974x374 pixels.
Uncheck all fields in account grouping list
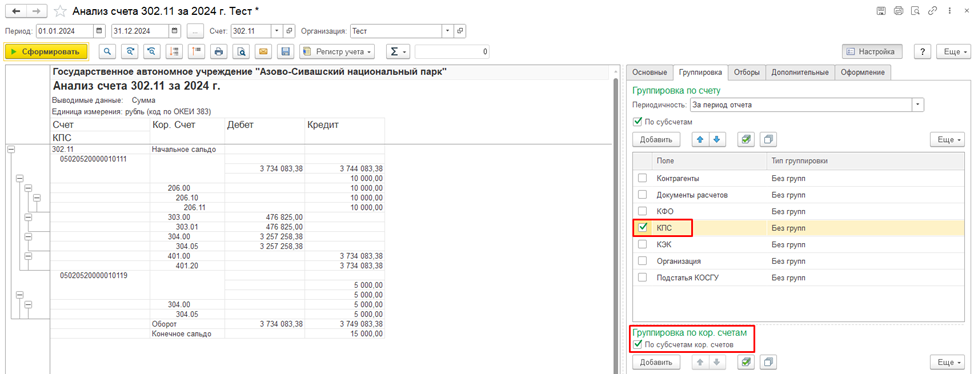click(768, 139)
